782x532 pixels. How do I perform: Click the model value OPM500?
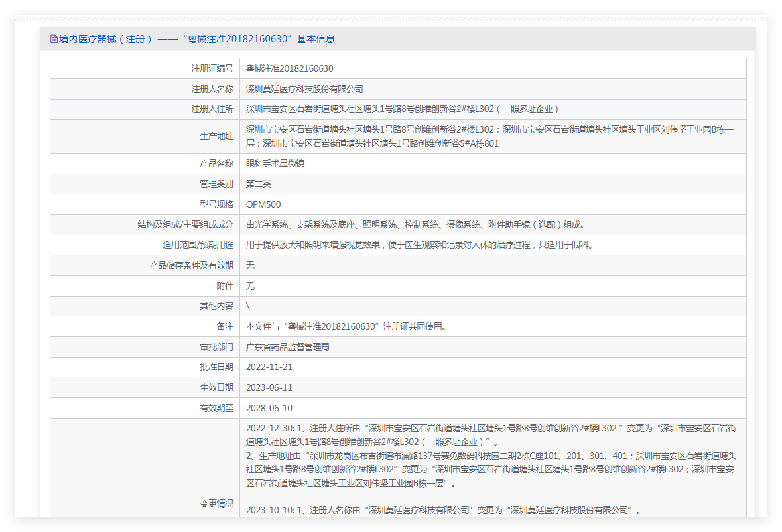pyautogui.click(x=263, y=204)
